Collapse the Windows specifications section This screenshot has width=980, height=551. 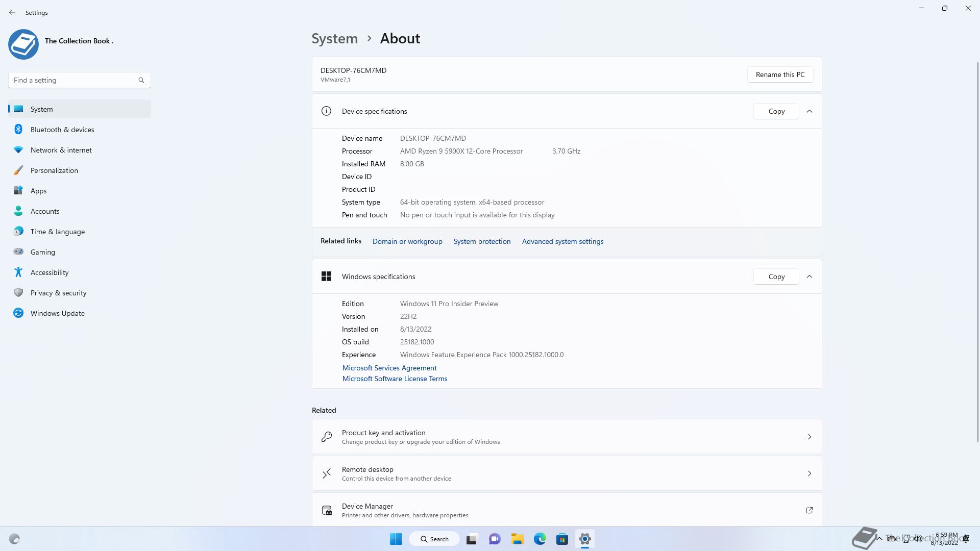click(810, 277)
